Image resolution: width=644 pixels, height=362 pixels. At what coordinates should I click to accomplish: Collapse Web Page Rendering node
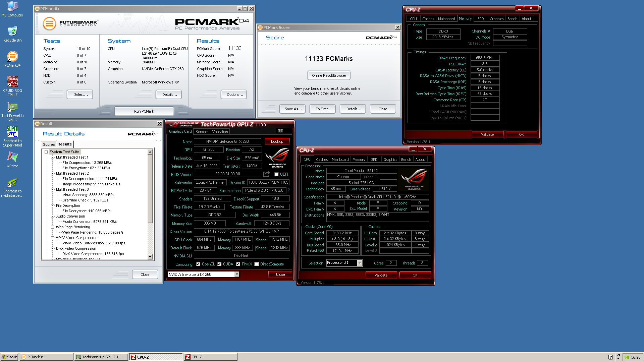click(x=53, y=227)
